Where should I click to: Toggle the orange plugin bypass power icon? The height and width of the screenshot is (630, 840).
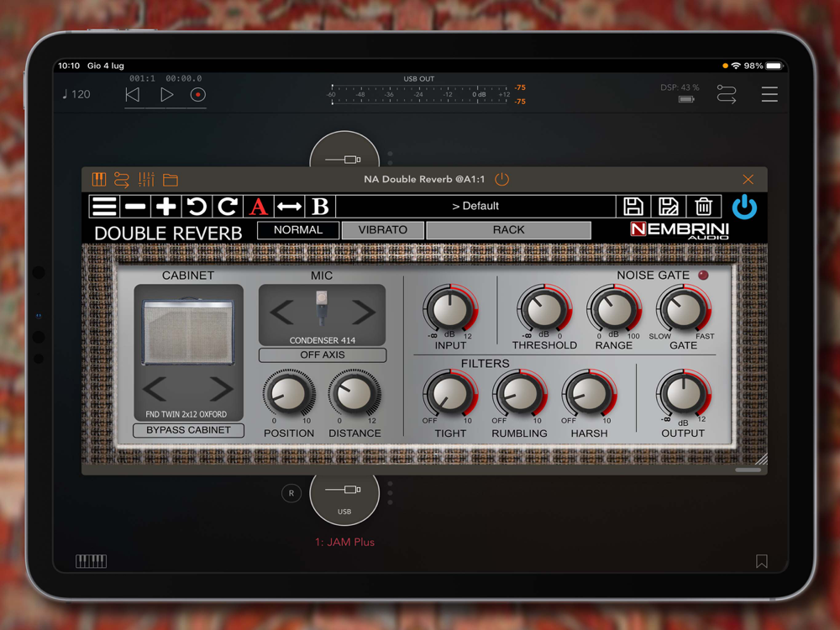tap(501, 180)
